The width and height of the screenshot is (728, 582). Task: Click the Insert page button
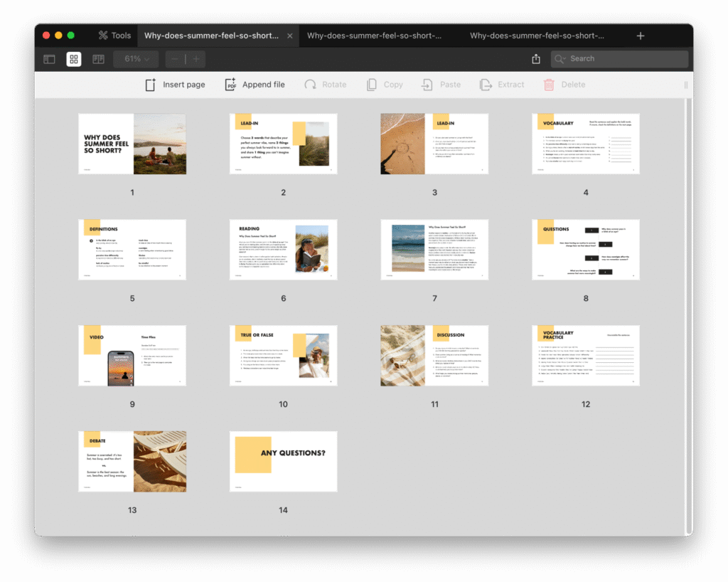[176, 85]
